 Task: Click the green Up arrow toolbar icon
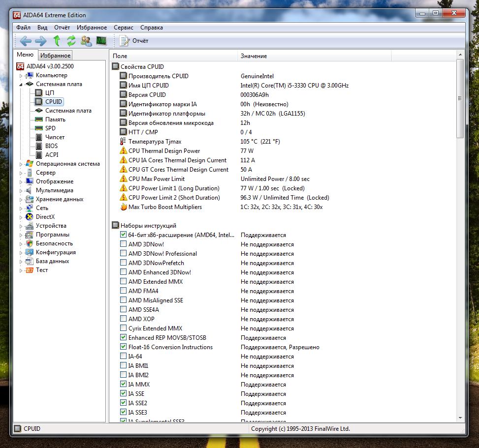click(x=57, y=41)
